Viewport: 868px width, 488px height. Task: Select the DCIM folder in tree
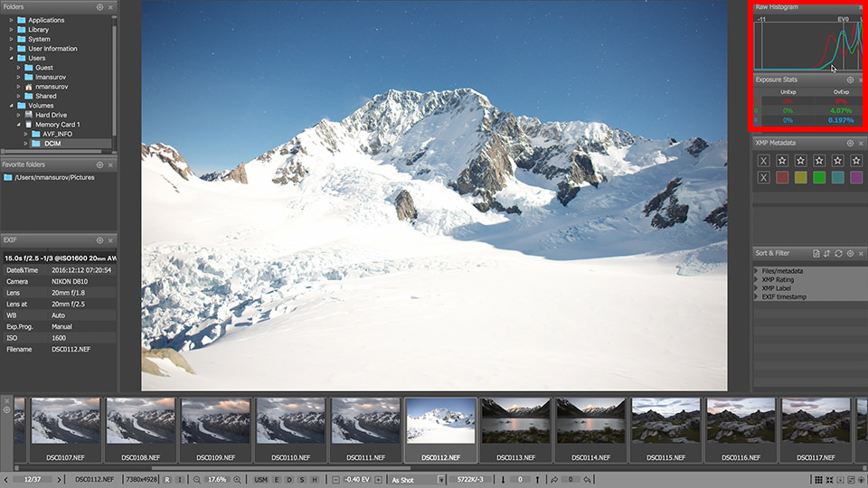tap(52, 144)
